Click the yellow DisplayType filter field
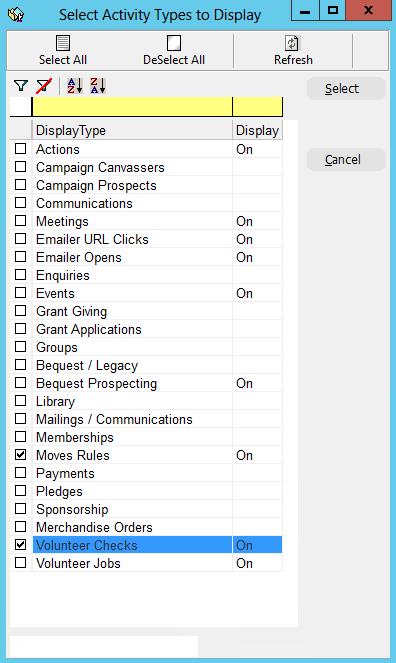 click(x=132, y=107)
